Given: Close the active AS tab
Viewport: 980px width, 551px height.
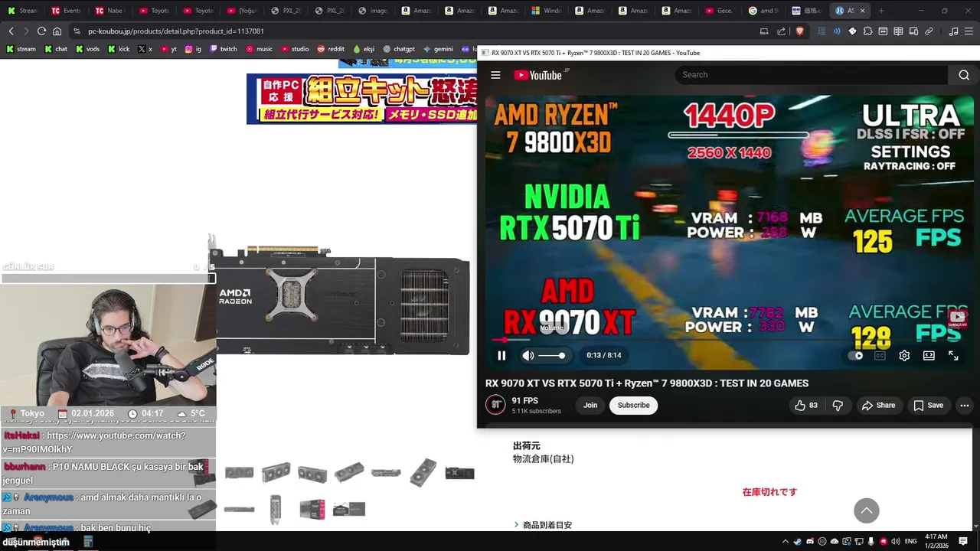Looking at the screenshot, I should click(x=863, y=11).
